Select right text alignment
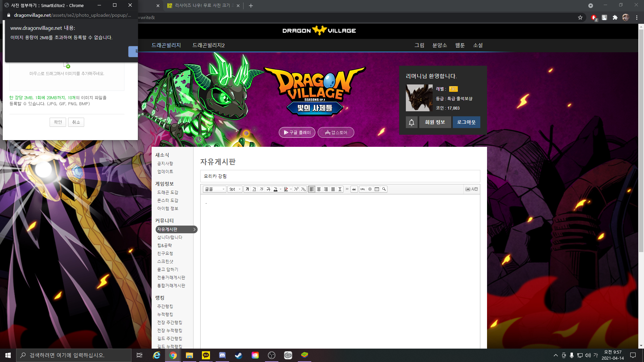Viewport: 644px width, 362px height. pyautogui.click(x=326, y=189)
